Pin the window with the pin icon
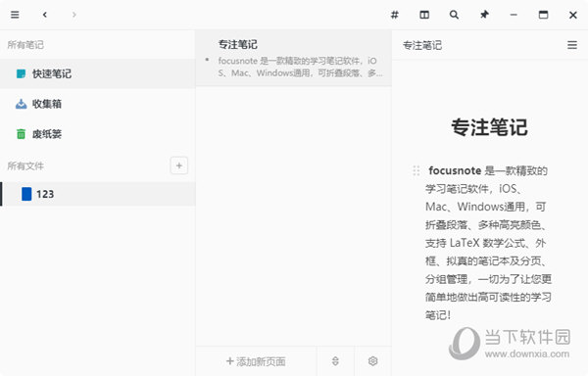 pyautogui.click(x=484, y=15)
